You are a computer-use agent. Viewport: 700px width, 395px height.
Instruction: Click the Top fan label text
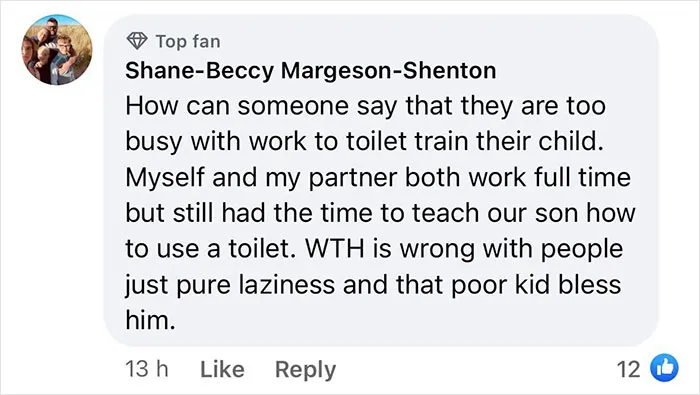(x=188, y=42)
